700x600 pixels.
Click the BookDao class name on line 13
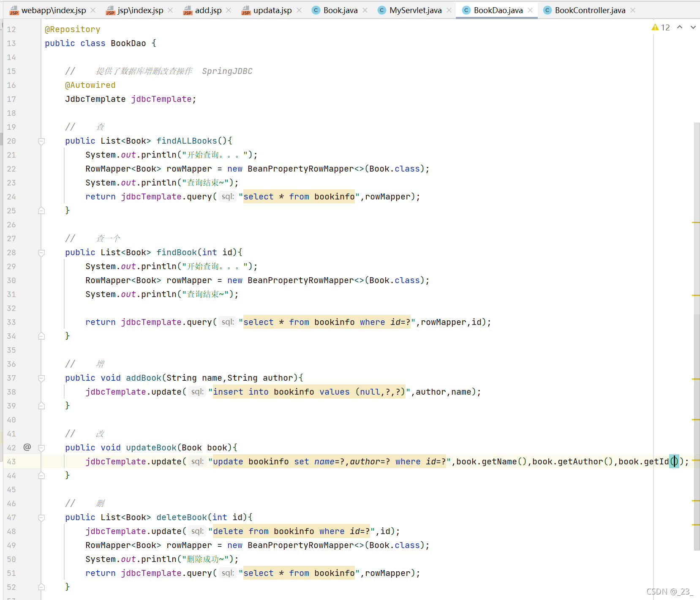pos(128,43)
